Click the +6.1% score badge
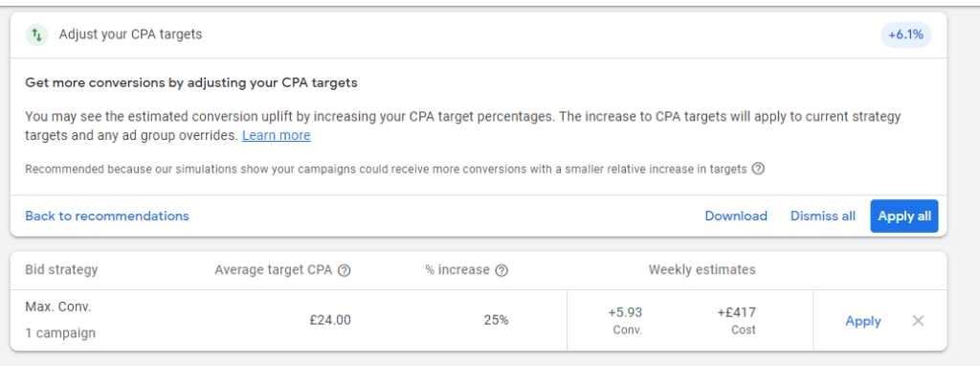The height and width of the screenshot is (366, 980). tap(905, 35)
